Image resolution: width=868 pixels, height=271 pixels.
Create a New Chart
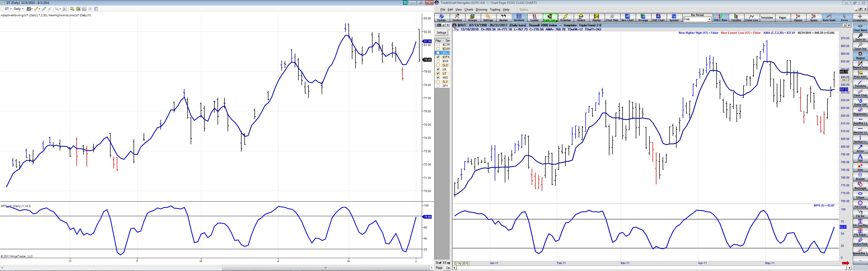click(627, 18)
